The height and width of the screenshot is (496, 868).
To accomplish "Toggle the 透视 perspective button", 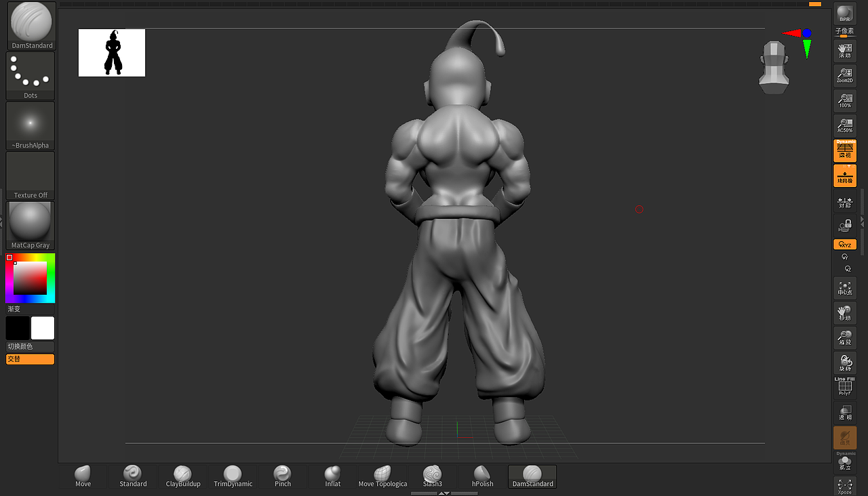I will coord(844,150).
